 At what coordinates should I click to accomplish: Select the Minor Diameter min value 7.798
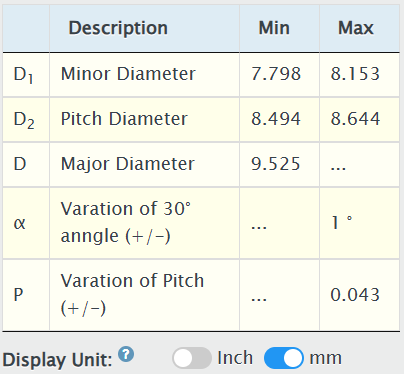click(x=276, y=74)
